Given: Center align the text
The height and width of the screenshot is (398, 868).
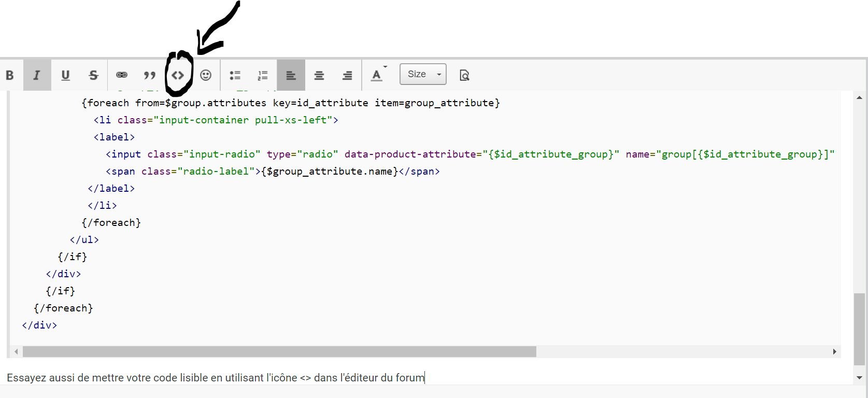Looking at the screenshot, I should pos(319,75).
